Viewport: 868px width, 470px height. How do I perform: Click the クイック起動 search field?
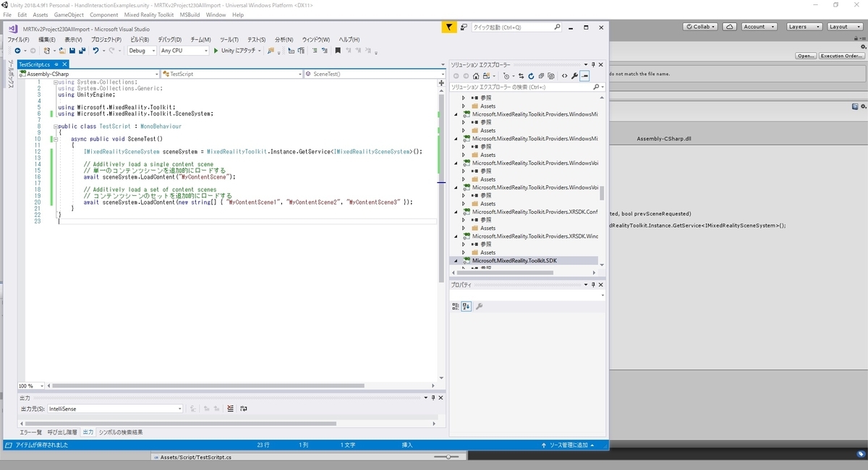[516, 27]
